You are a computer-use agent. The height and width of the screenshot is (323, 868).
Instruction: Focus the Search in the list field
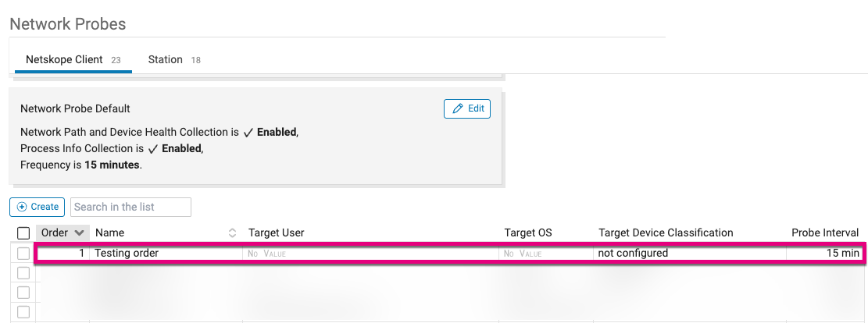tap(130, 207)
